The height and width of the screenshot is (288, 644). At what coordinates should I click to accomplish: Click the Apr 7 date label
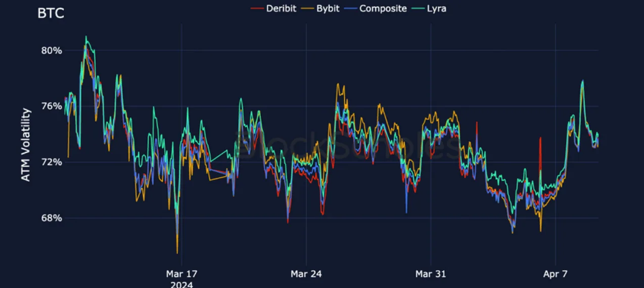tap(555, 274)
